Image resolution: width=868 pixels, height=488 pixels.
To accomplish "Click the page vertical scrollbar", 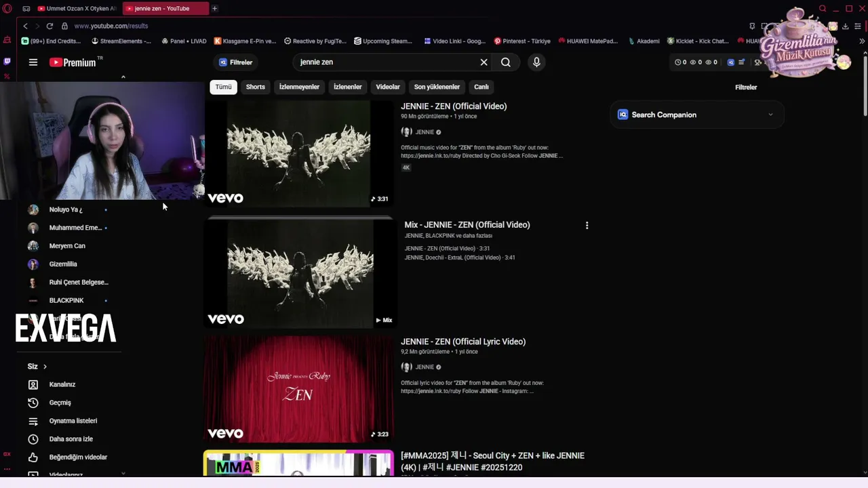I will click(x=865, y=85).
